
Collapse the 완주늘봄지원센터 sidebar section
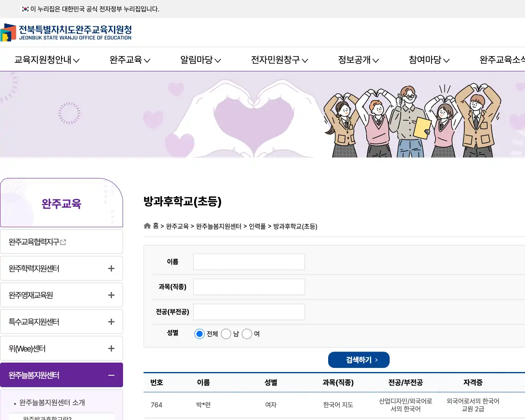coord(111,375)
